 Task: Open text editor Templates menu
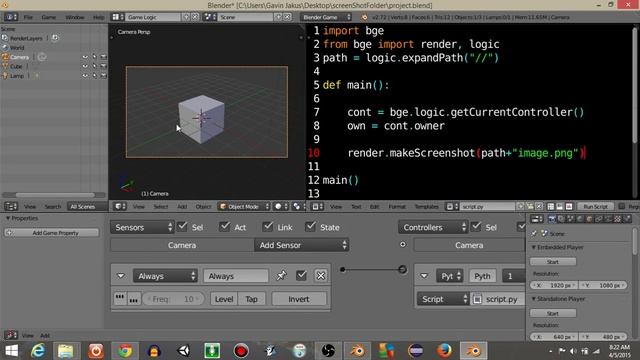426,207
